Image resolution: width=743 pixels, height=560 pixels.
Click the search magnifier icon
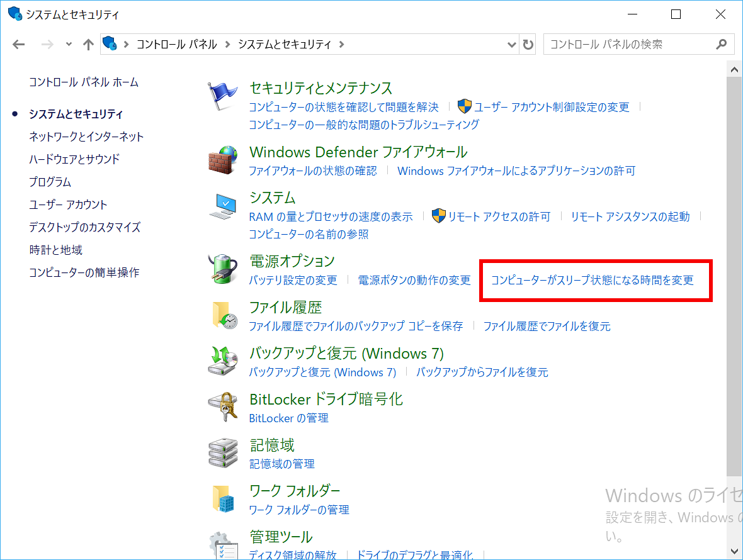coord(721,45)
